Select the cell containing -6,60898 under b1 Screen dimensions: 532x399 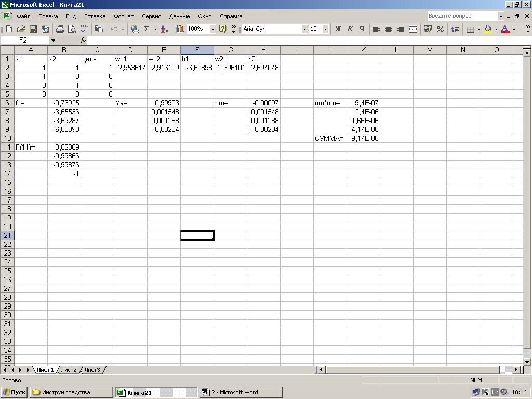pos(197,68)
